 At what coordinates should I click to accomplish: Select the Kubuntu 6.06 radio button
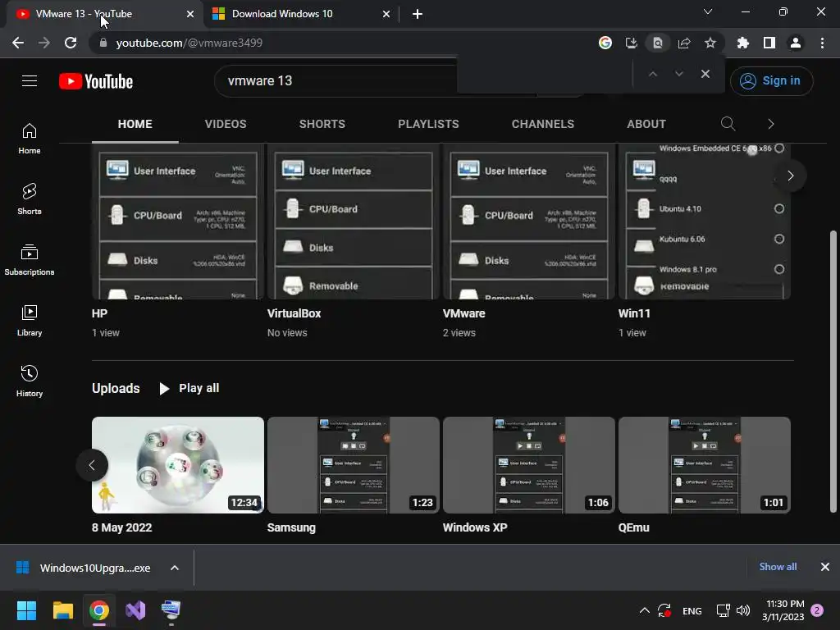point(779,239)
